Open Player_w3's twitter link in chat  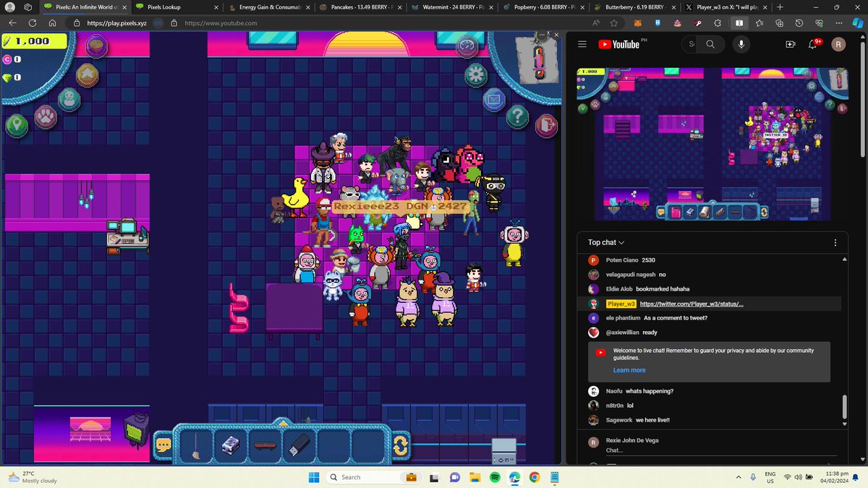pyautogui.click(x=692, y=304)
